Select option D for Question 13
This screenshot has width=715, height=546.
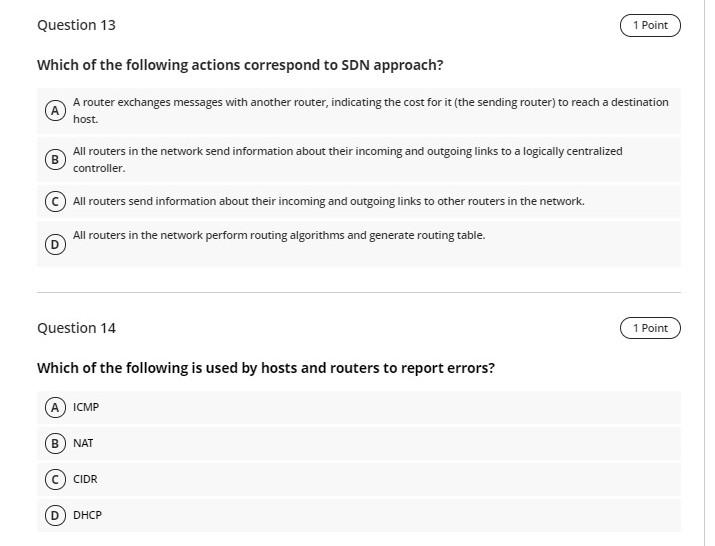(x=55, y=244)
